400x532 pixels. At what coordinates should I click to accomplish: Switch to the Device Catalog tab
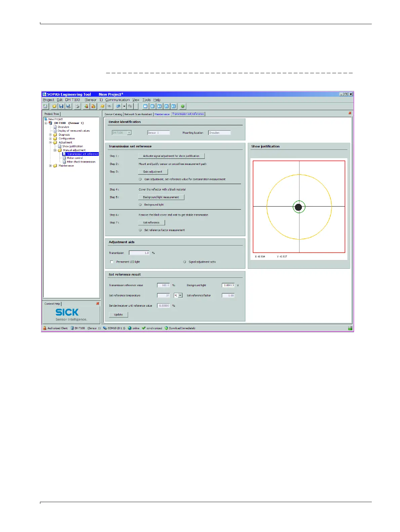click(113, 114)
